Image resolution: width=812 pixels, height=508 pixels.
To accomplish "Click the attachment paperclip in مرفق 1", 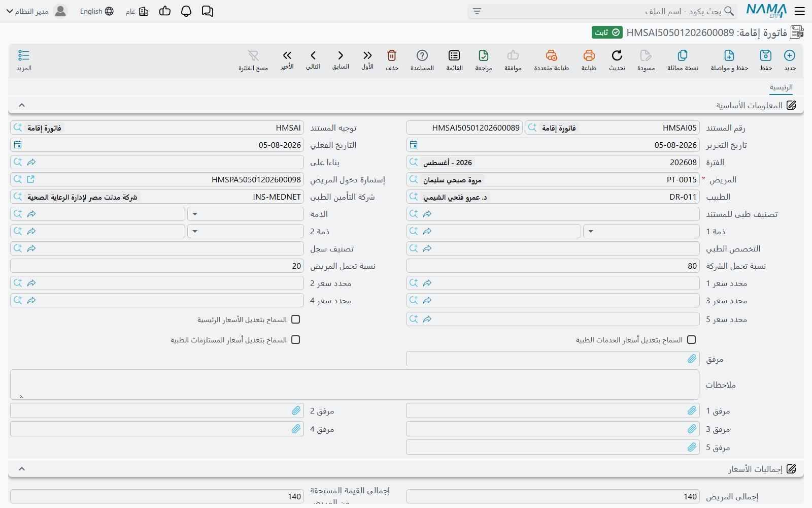I will pyautogui.click(x=692, y=410).
